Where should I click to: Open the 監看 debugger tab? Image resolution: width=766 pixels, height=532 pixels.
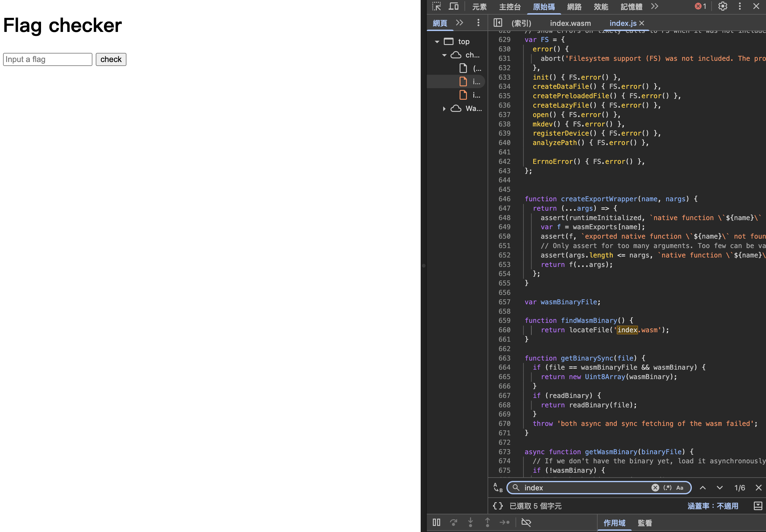click(x=644, y=523)
